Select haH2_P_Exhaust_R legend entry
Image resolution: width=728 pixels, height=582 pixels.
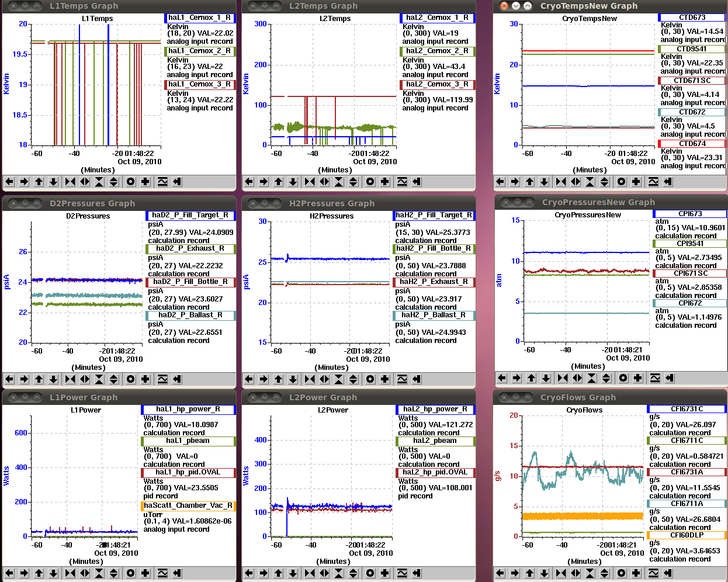[434, 282]
